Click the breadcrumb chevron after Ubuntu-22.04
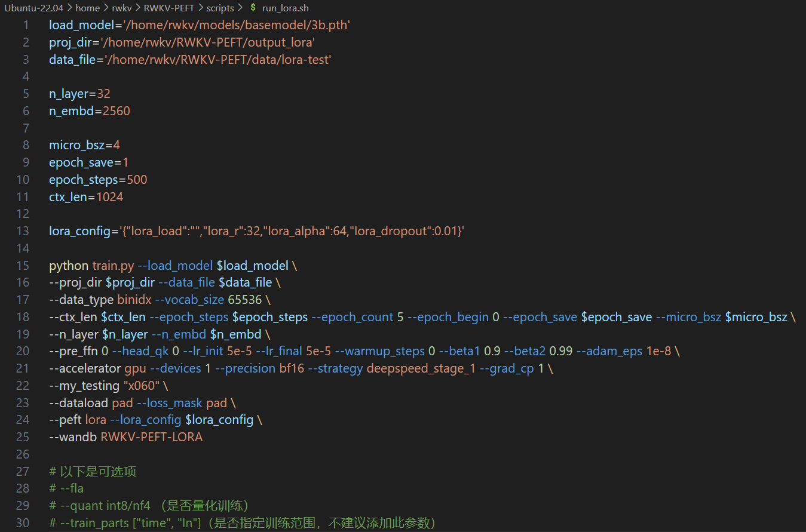This screenshot has width=806, height=532. (x=69, y=8)
